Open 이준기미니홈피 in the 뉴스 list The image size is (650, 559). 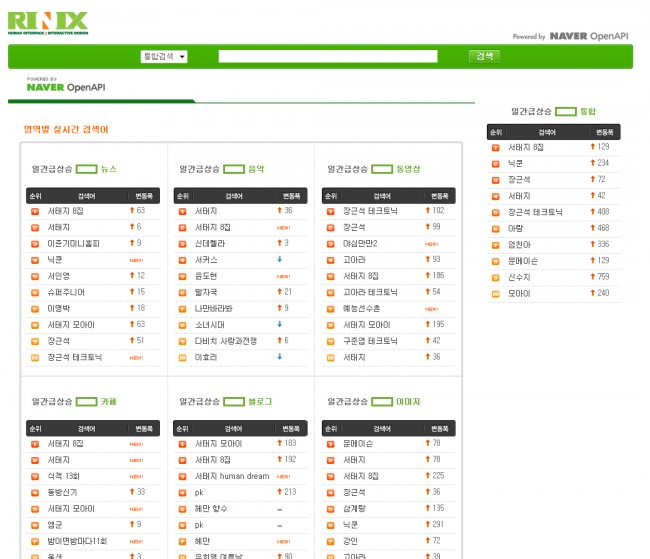click(72, 243)
